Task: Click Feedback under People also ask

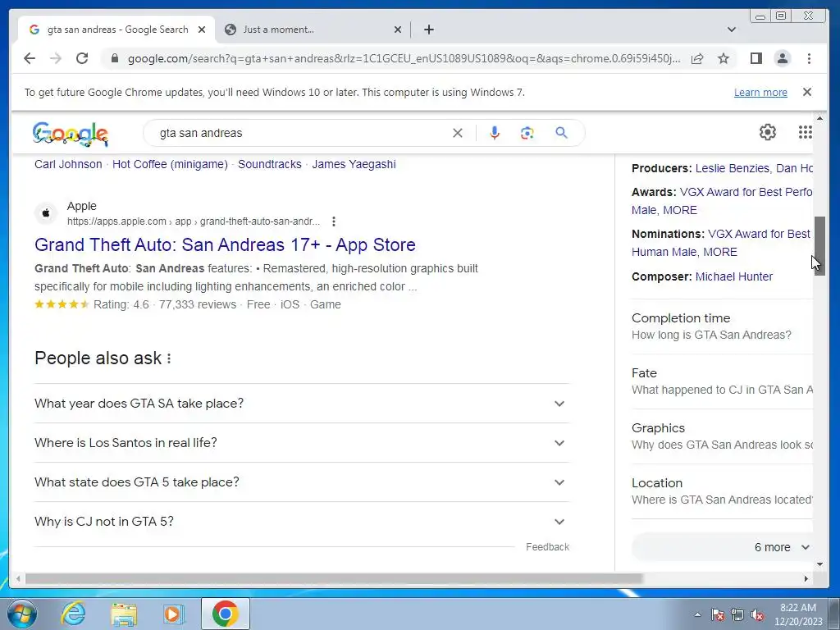Action: click(x=547, y=547)
